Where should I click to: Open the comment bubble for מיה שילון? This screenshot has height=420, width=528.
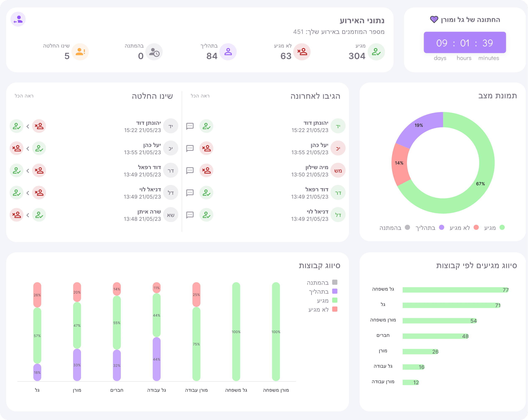point(190,170)
